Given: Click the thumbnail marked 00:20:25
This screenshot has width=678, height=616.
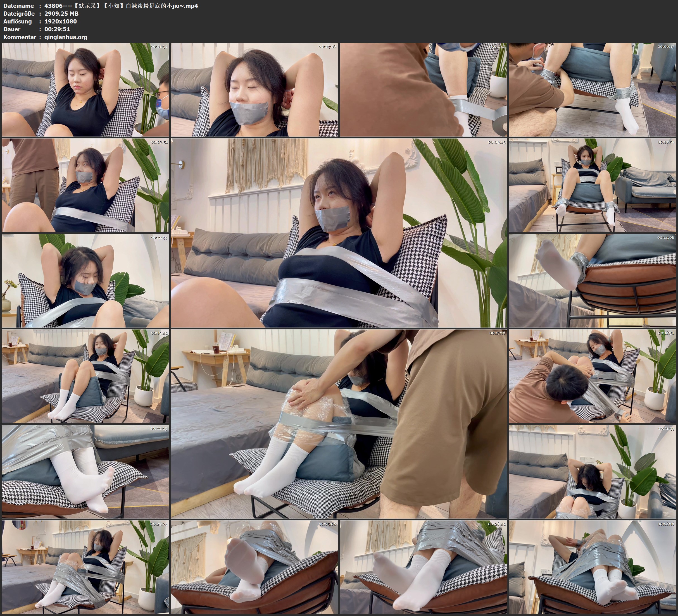Looking at the screenshot, I should [85, 472].
